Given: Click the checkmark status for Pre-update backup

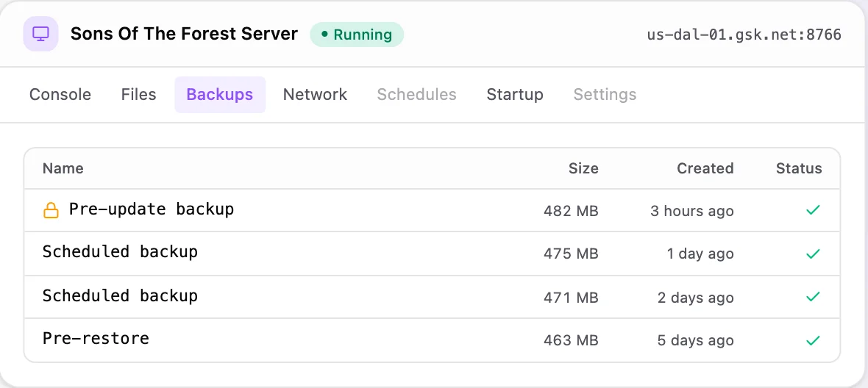Looking at the screenshot, I should 813,210.
